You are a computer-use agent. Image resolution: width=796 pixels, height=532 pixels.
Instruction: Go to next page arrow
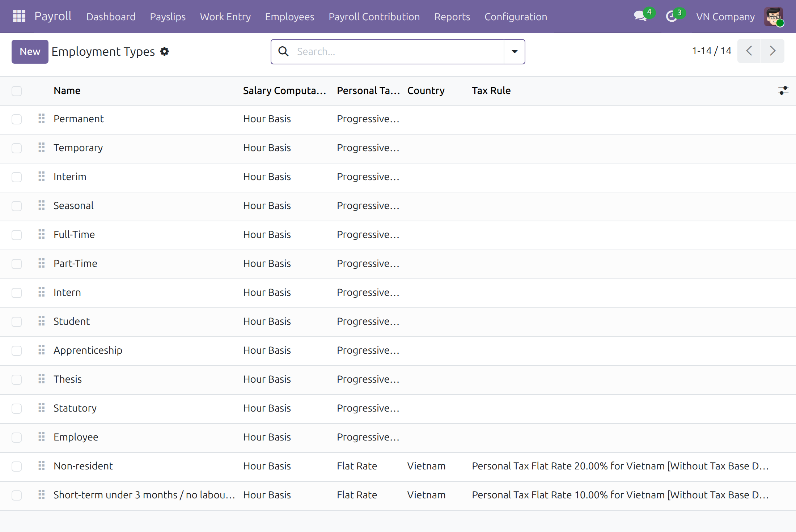tap(772, 51)
